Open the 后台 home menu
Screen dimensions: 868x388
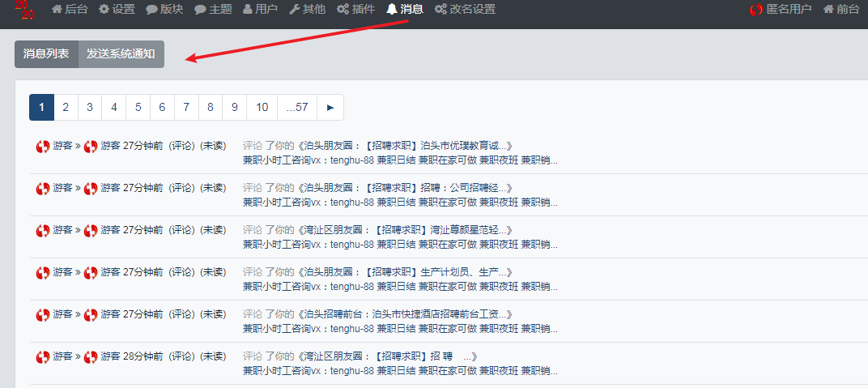pos(69,9)
